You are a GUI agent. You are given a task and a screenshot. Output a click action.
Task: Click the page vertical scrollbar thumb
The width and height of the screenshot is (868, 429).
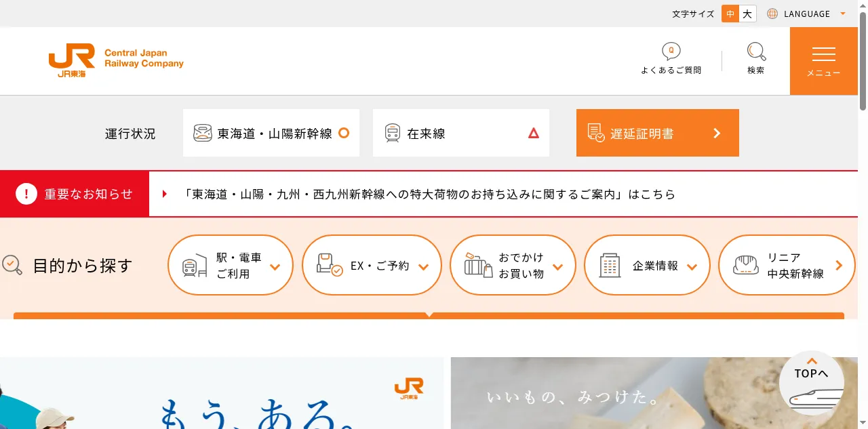863,61
